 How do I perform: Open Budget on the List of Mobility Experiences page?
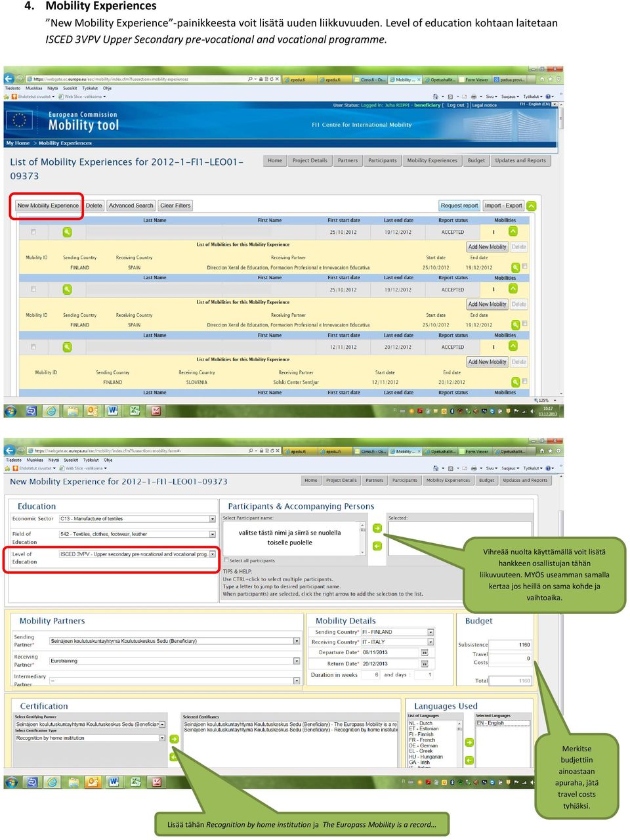(476, 161)
